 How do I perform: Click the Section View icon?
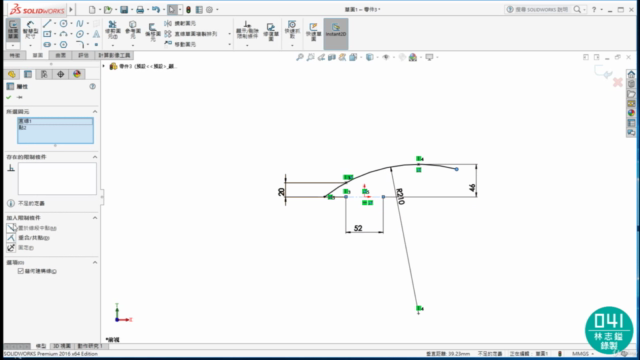pyautogui.click(x=332, y=57)
